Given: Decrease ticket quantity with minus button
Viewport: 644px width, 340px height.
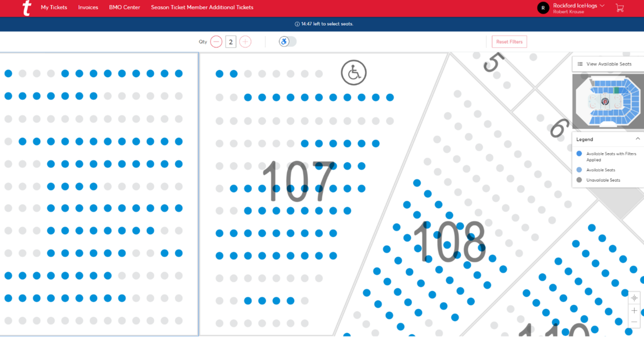Looking at the screenshot, I should pyautogui.click(x=216, y=42).
